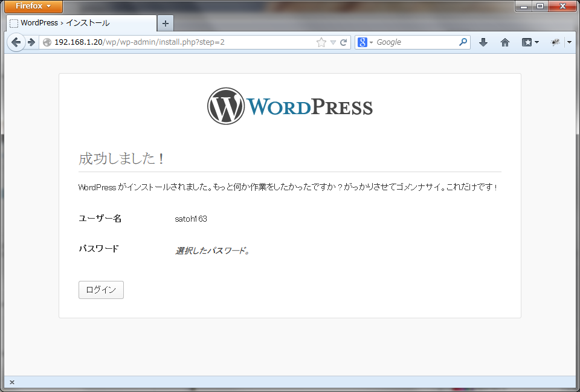The height and width of the screenshot is (392, 580).
Task: Open the URL history dropdown arrow
Action: tap(333, 42)
